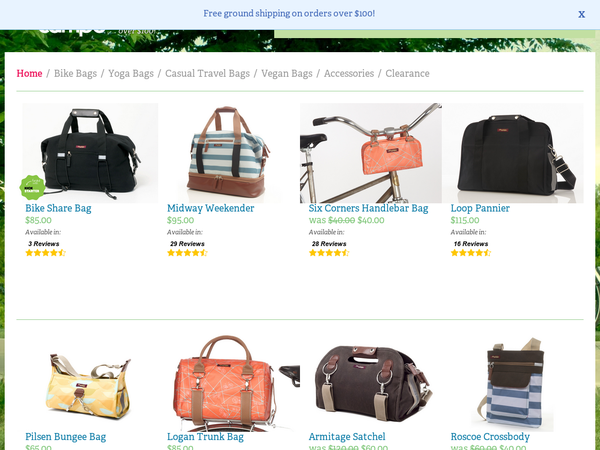Open the Midway Weekender product link

click(x=210, y=208)
